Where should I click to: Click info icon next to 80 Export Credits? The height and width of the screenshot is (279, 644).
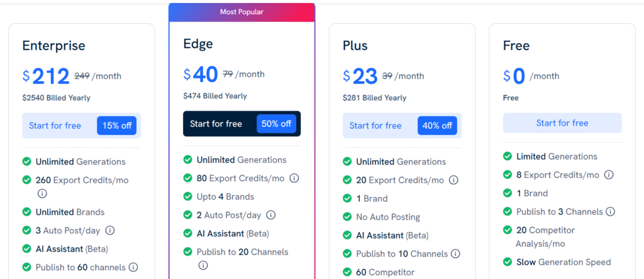294,178
